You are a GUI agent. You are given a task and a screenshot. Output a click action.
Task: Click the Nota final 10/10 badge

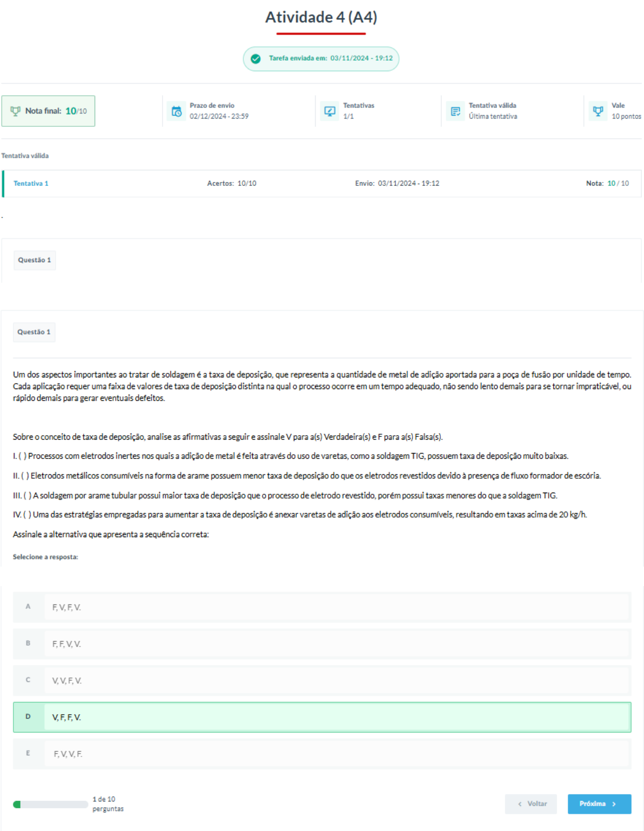pyautogui.click(x=48, y=111)
